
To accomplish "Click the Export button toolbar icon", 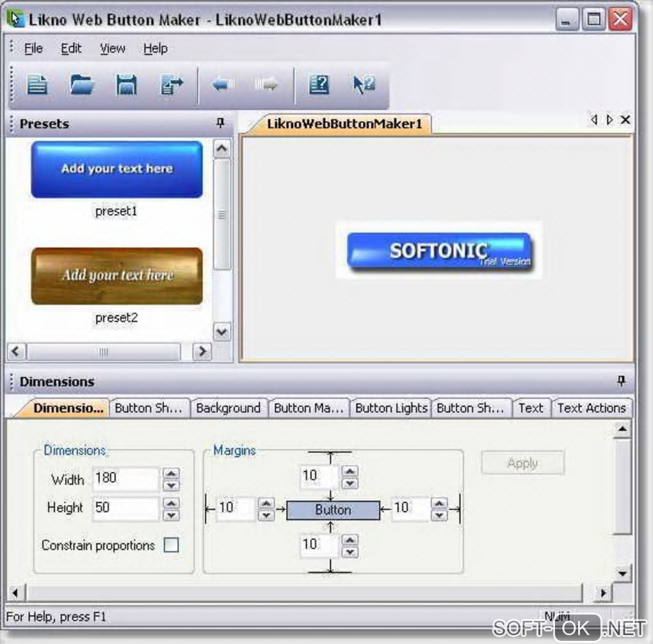I will point(172,85).
